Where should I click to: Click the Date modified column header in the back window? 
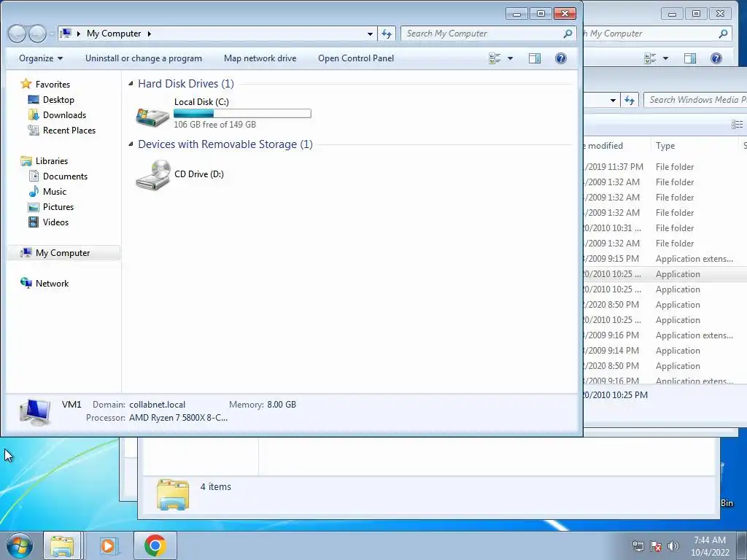[616, 146]
